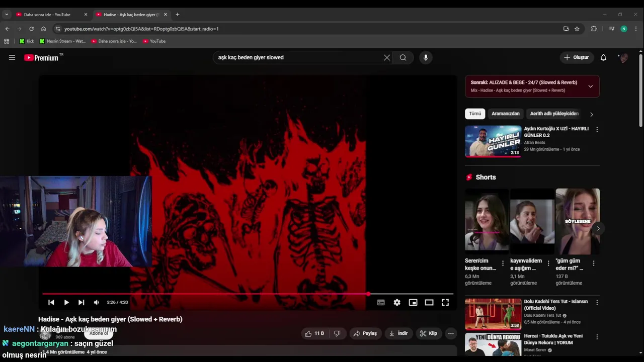Go back in browser
This screenshot has height=362, width=644.
[x=7, y=29]
